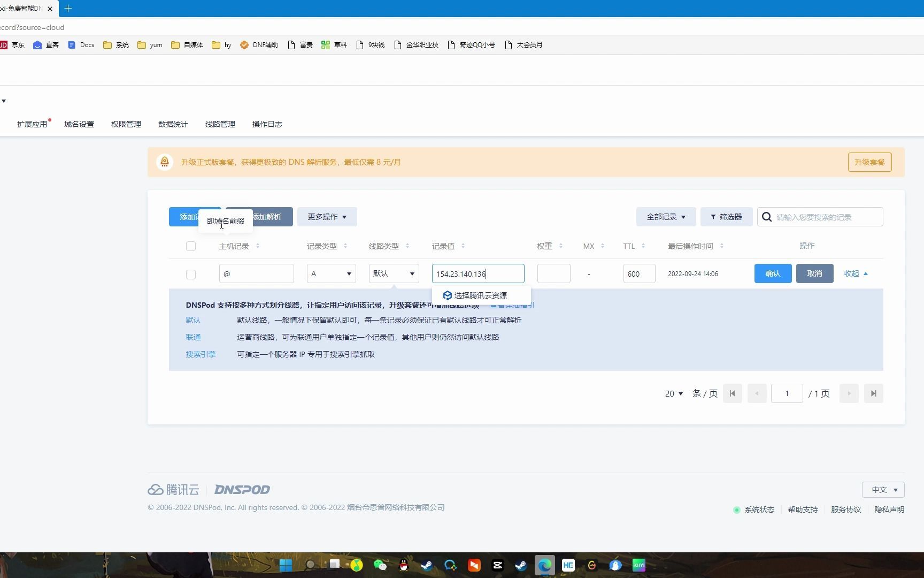Open WeChat from the taskbar
The height and width of the screenshot is (578, 924).
(x=380, y=565)
